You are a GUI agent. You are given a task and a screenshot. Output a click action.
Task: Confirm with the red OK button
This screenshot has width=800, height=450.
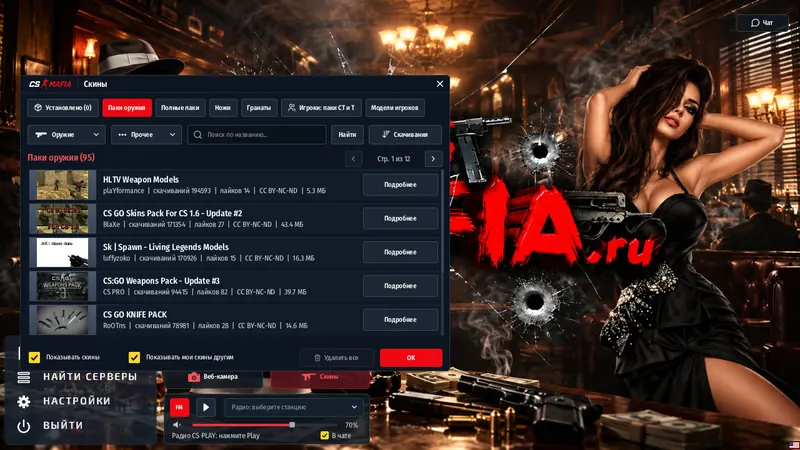coord(411,358)
